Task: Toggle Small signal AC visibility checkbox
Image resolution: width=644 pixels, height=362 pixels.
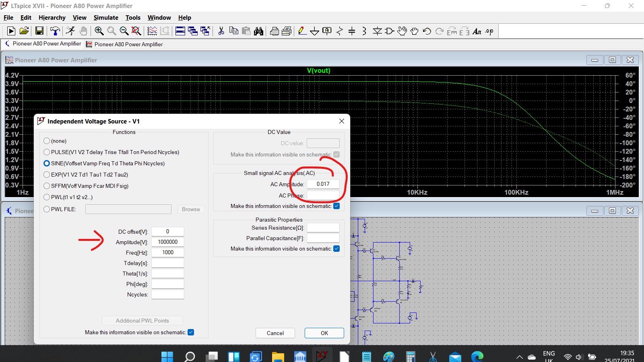Action: pos(336,206)
